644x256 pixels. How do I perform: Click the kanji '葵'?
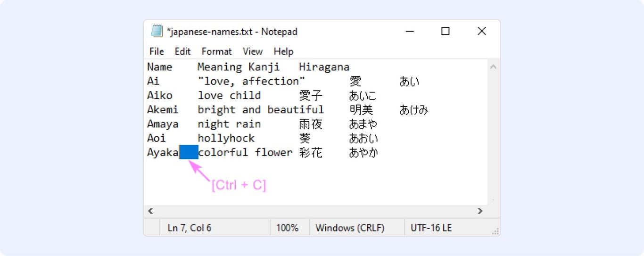click(x=305, y=138)
